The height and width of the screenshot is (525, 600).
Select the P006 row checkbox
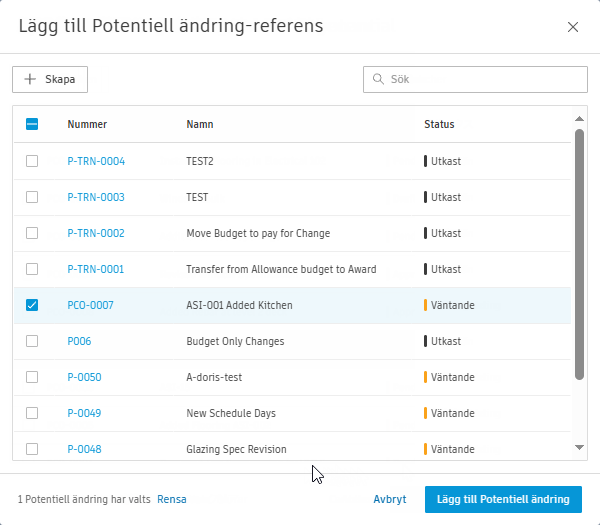(32, 341)
